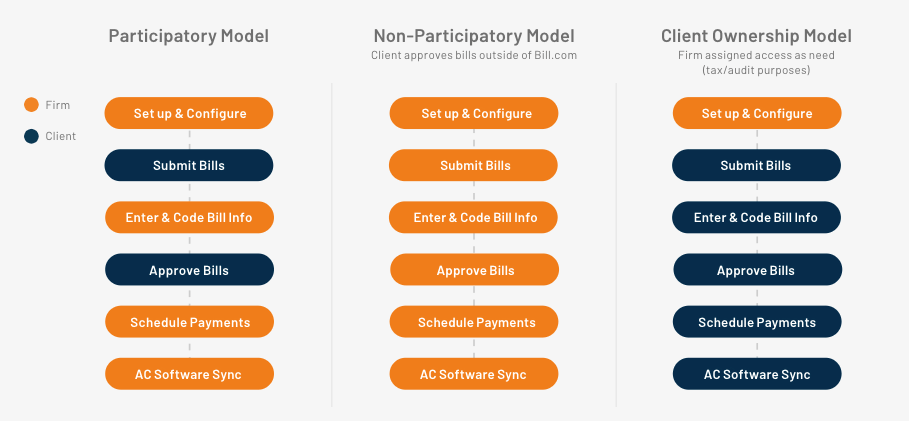Select Set up & Configure in Participatory Model

pyautogui.click(x=189, y=113)
